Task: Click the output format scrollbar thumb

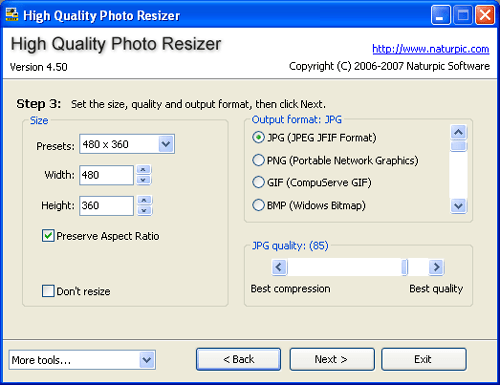Action: (458, 146)
